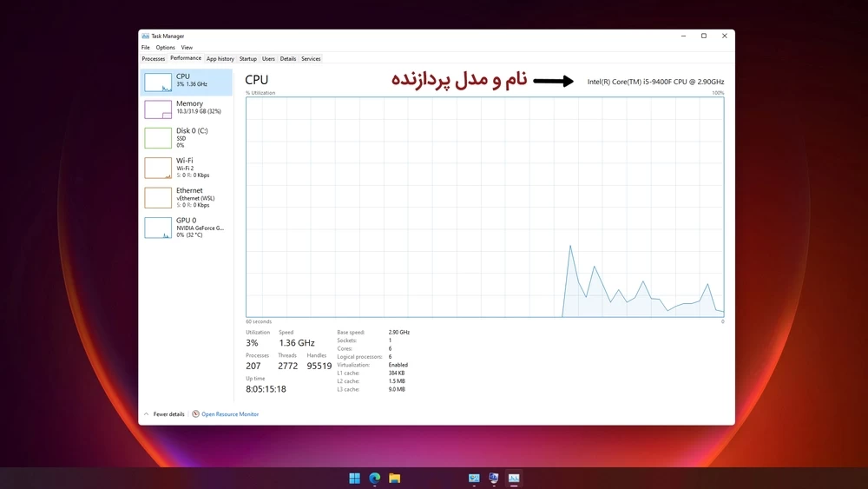Open the Details tab
Viewport: 868px width, 489px height.
(x=287, y=59)
